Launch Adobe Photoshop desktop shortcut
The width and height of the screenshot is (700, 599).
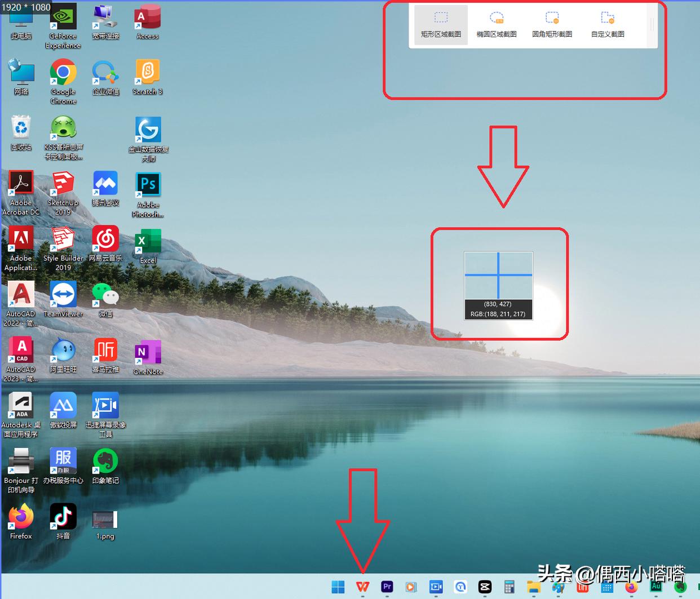coord(148,194)
